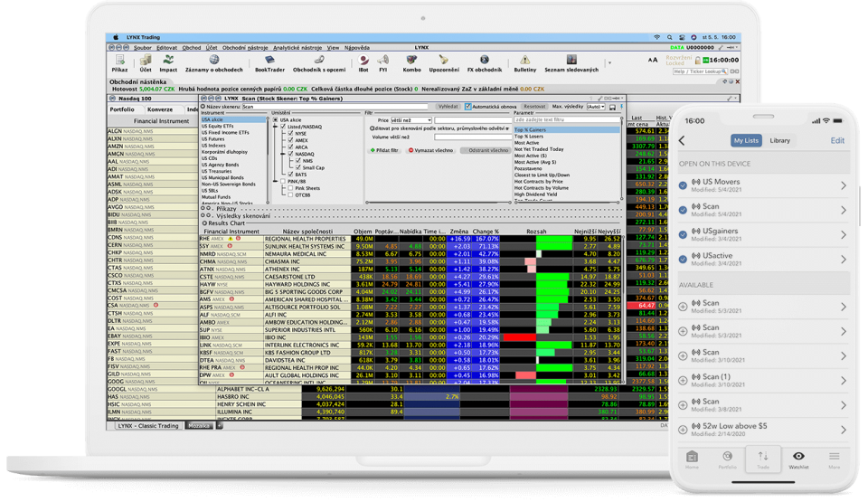Click the Wi-Fi icon in the menu bar
Image resolution: width=868 pixels, height=502 pixels.
point(657,37)
